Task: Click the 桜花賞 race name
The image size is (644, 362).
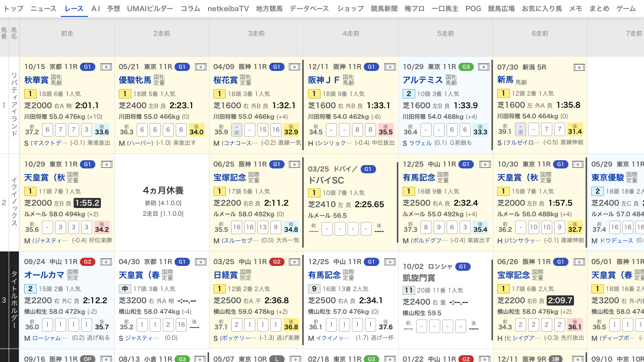Action: pyautogui.click(x=225, y=80)
